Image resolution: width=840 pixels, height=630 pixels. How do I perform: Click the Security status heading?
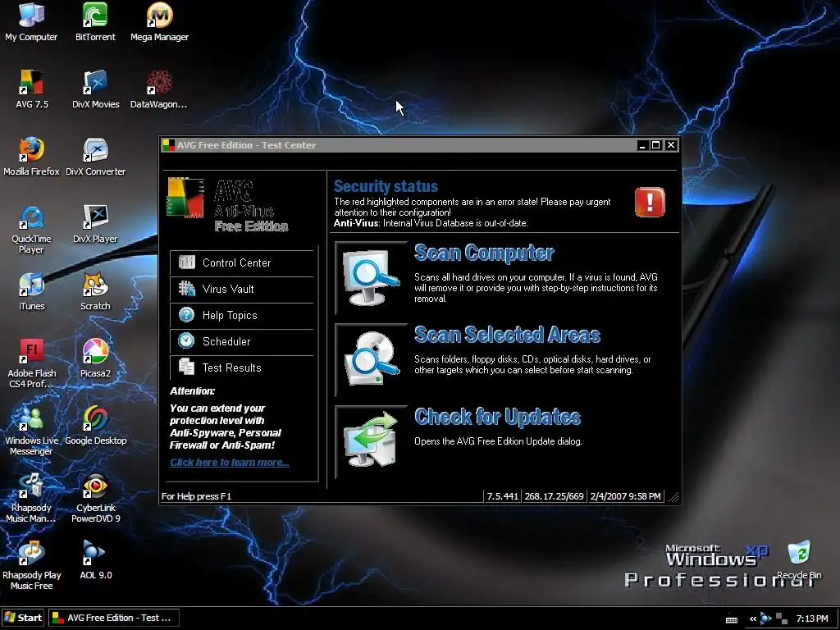(x=386, y=186)
